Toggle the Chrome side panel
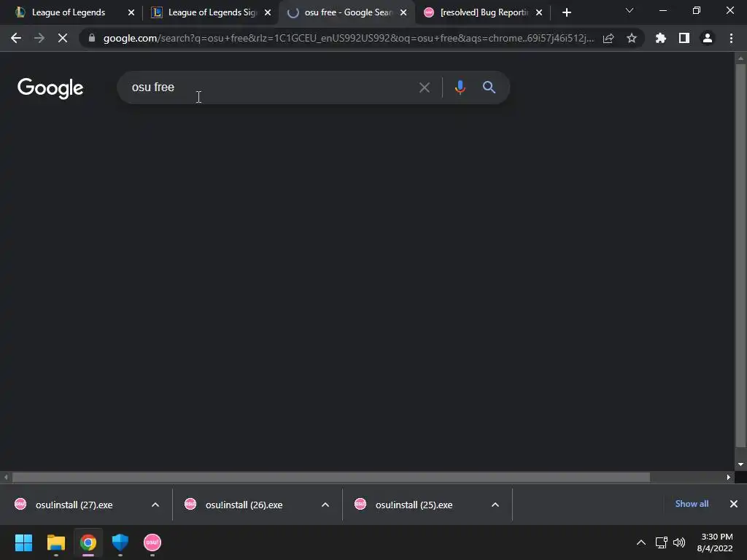Image resolution: width=747 pixels, height=560 pixels. [x=684, y=38]
